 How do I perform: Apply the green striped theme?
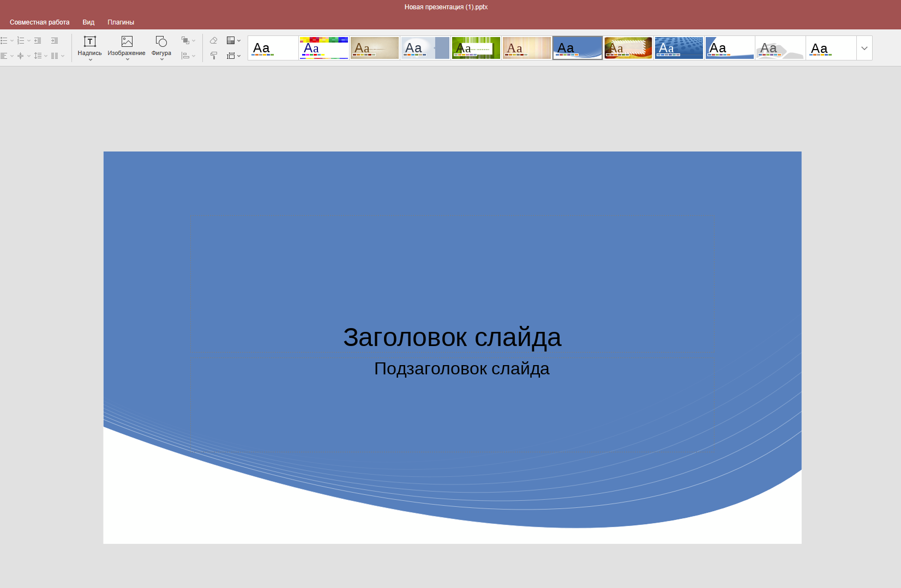click(476, 48)
